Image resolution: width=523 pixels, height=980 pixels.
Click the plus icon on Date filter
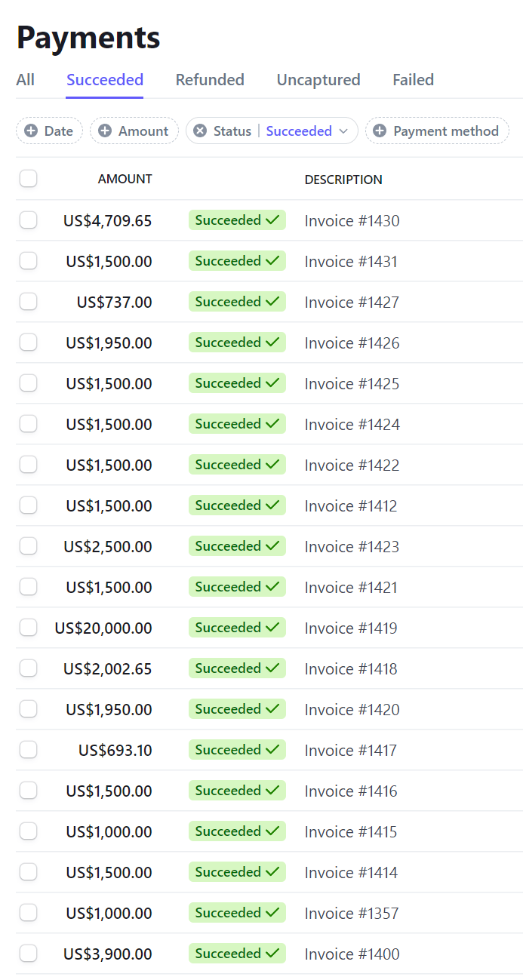[x=31, y=131]
